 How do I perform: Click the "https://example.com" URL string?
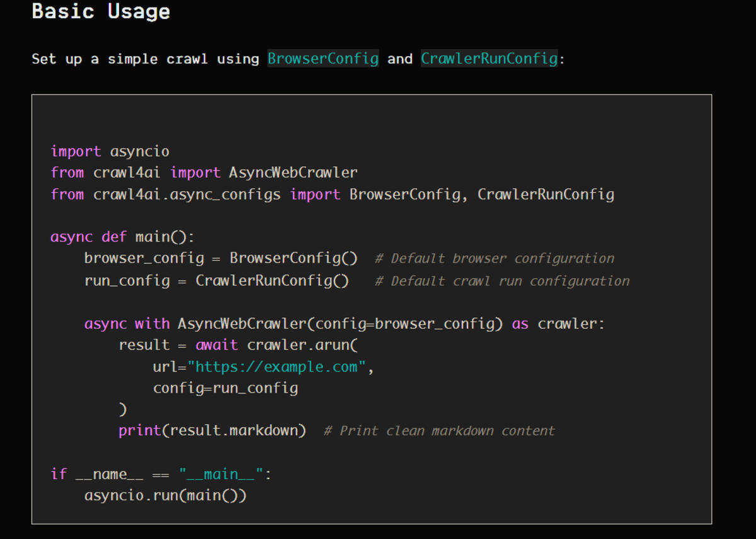(277, 366)
